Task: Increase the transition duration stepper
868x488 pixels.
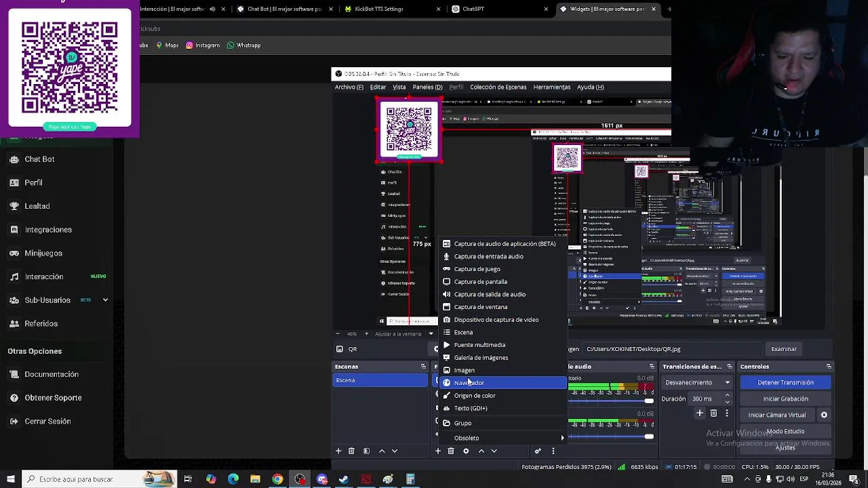Action: point(727,396)
